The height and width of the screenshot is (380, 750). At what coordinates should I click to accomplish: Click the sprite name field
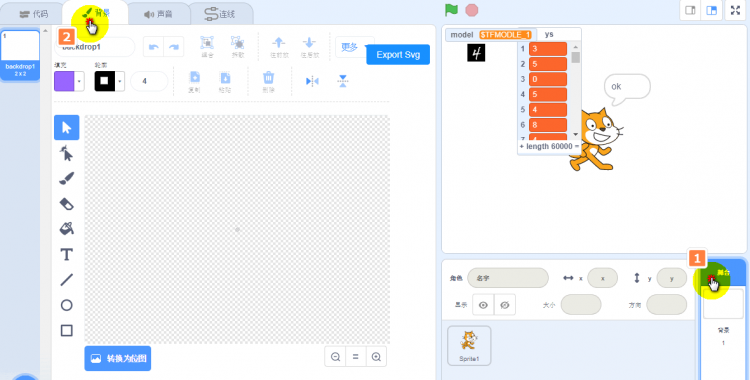pos(508,278)
